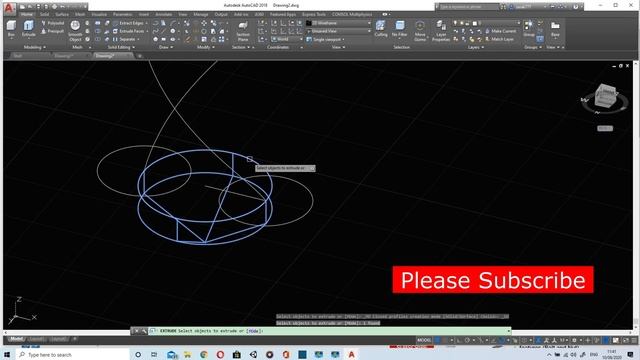Open the Section Plane tool

point(243,31)
